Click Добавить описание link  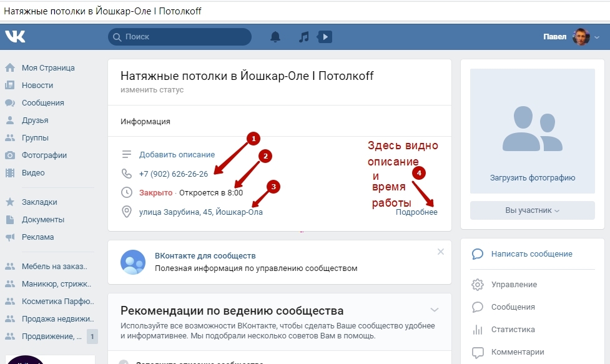177,154
